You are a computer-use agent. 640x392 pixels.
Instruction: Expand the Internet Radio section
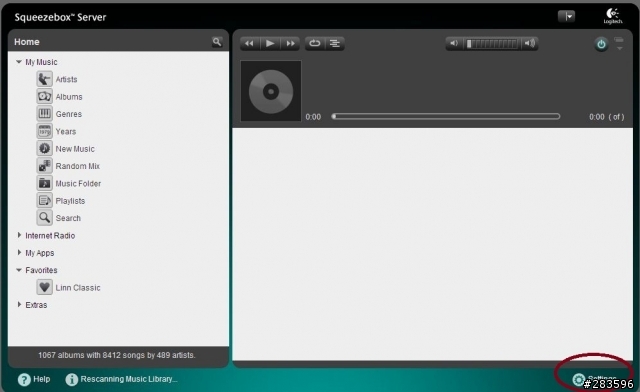19,235
